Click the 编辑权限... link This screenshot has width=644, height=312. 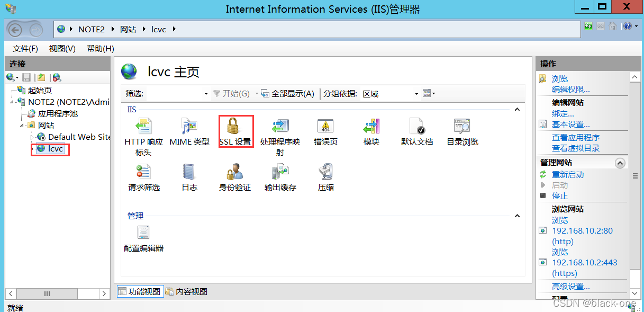point(570,90)
